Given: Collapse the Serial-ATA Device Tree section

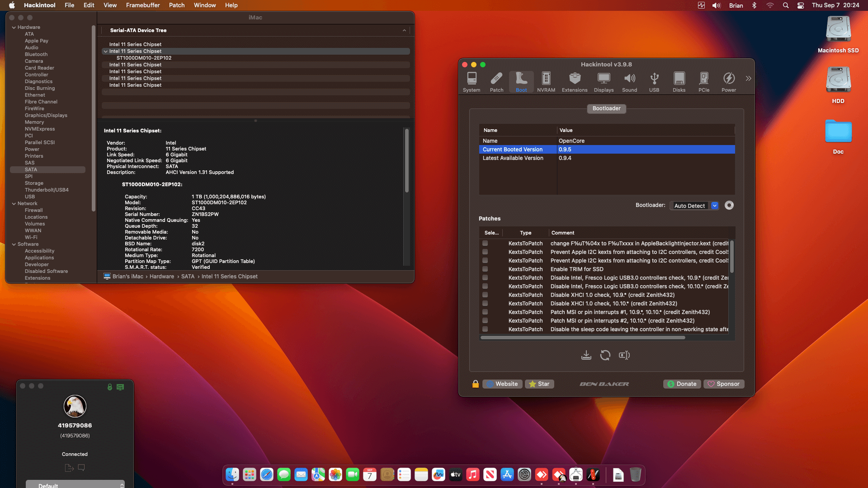Looking at the screenshot, I should click(404, 30).
